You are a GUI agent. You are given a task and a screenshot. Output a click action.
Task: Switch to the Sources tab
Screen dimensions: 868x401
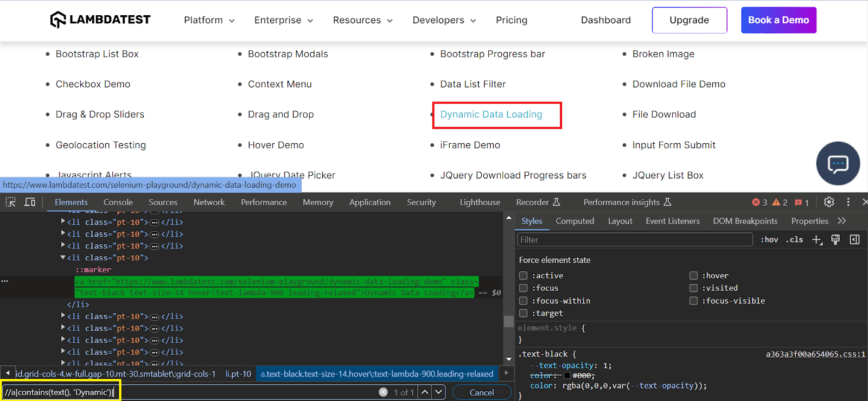163,202
